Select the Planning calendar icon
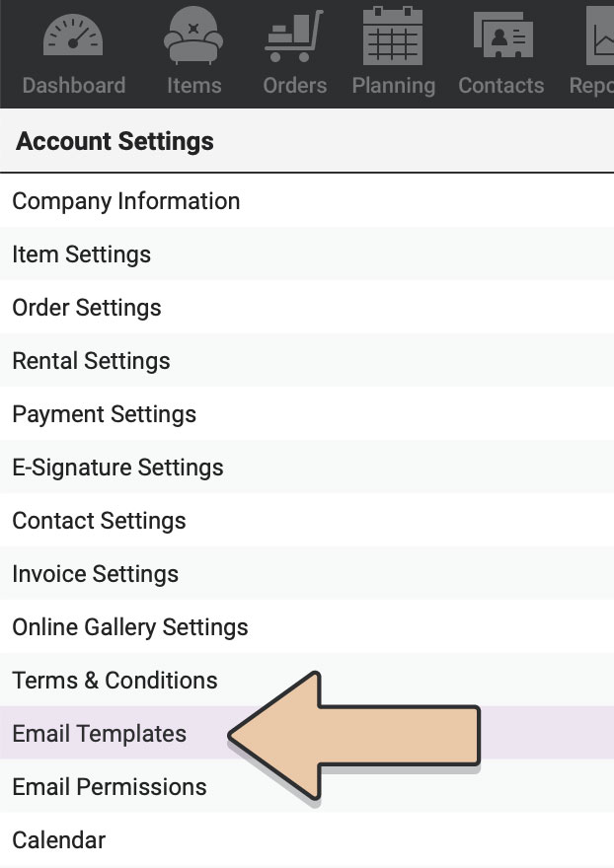614x868 pixels. 393,36
